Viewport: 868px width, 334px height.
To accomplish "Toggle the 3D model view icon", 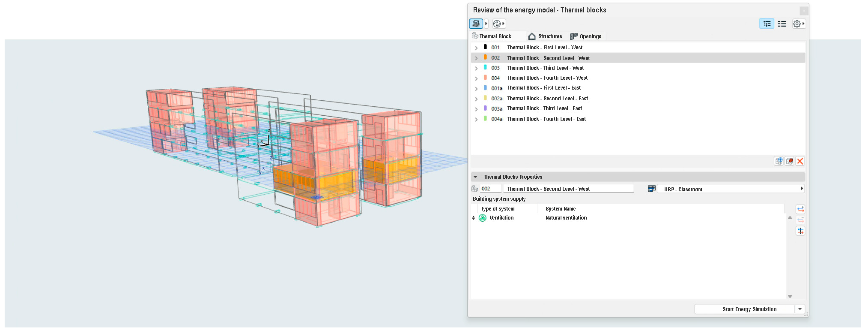I will point(475,24).
